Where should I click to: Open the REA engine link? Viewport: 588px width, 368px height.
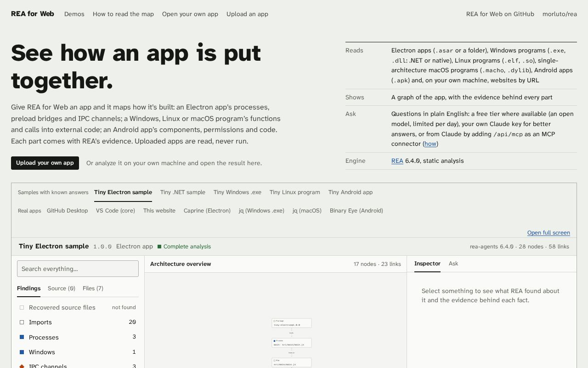click(397, 161)
